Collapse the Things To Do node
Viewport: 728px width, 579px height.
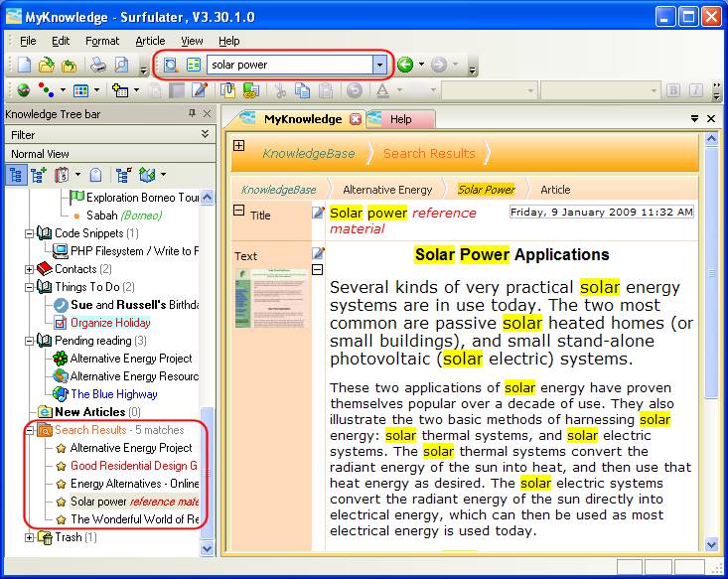click(x=29, y=287)
